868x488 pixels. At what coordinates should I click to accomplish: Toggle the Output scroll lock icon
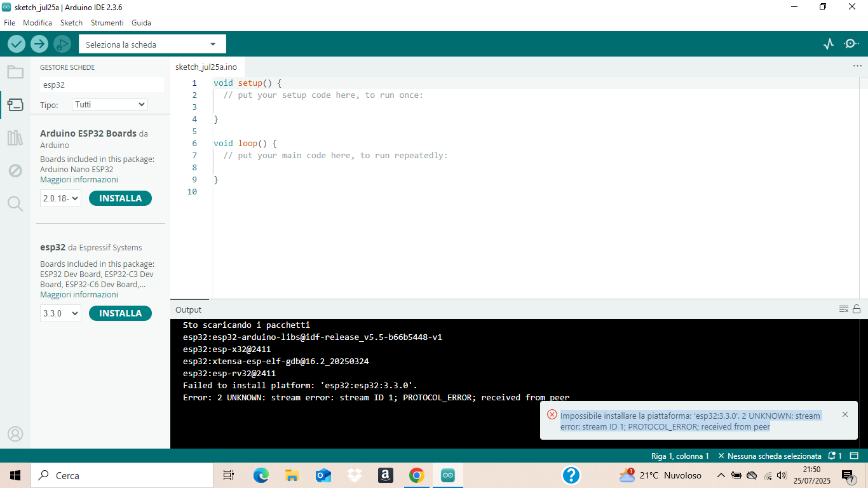[857, 309]
